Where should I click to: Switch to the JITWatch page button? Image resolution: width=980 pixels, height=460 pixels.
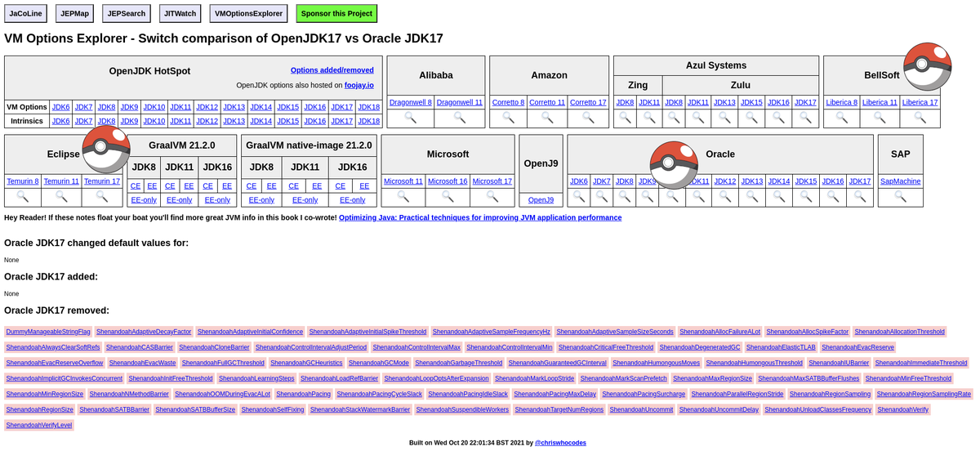coord(180,13)
